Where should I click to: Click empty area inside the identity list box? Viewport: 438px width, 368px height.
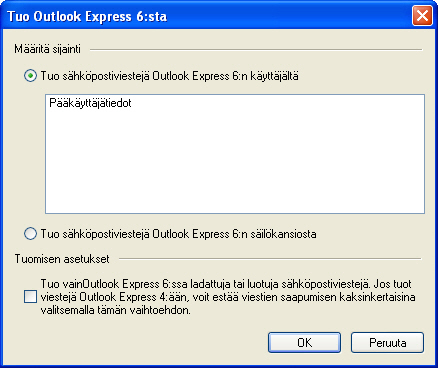[x=235, y=160]
